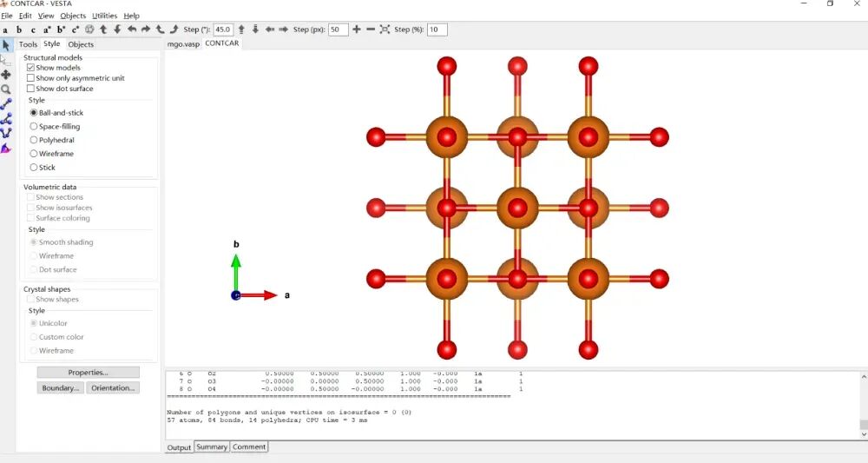Viewport: 868px width, 463px height.
Task: Select Stick style
Action: pyautogui.click(x=34, y=168)
